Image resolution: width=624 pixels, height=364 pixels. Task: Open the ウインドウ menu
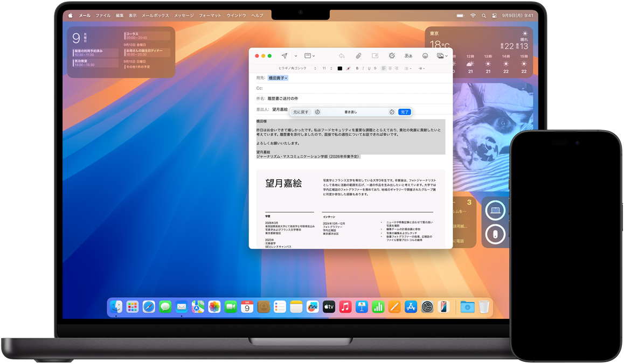(237, 16)
